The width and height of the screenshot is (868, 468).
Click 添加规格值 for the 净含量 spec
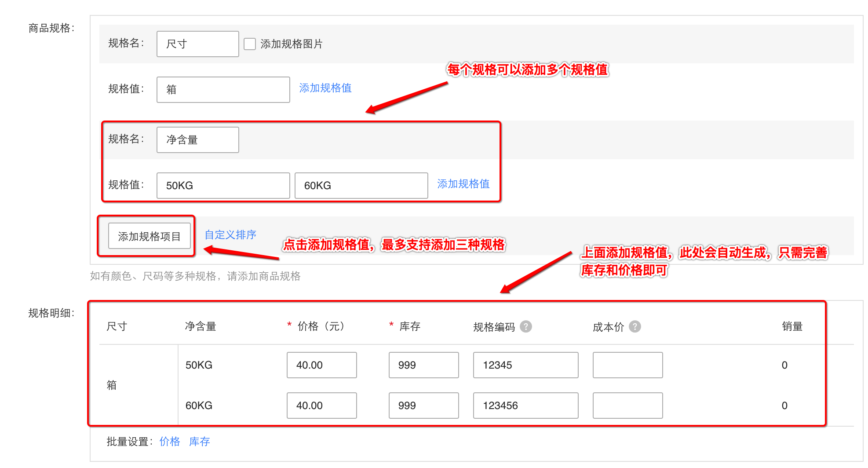tap(463, 184)
